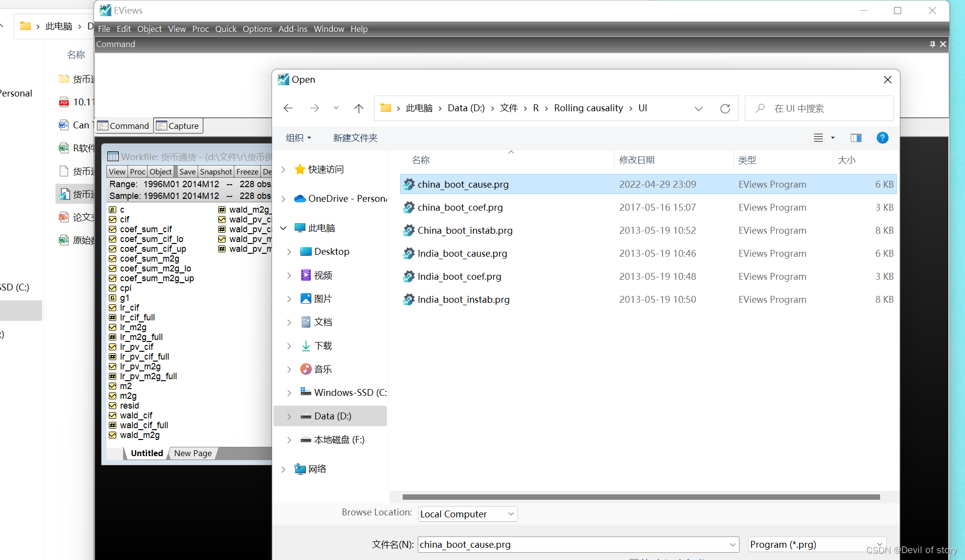Click the Up one level arrow
Viewport: 965px width, 560px height.
(358, 108)
